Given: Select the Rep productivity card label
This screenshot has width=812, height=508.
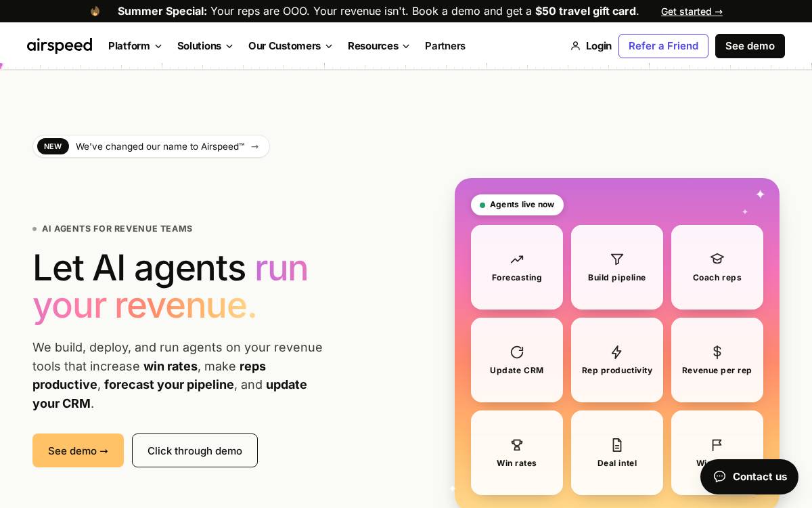Looking at the screenshot, I should point(617,371).
